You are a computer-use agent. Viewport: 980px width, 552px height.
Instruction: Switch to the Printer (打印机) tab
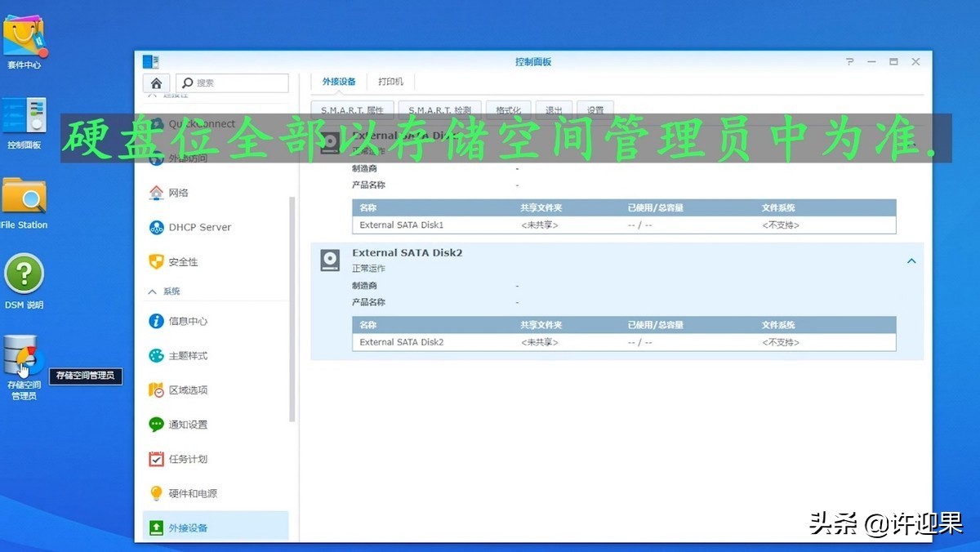(390, 82)
